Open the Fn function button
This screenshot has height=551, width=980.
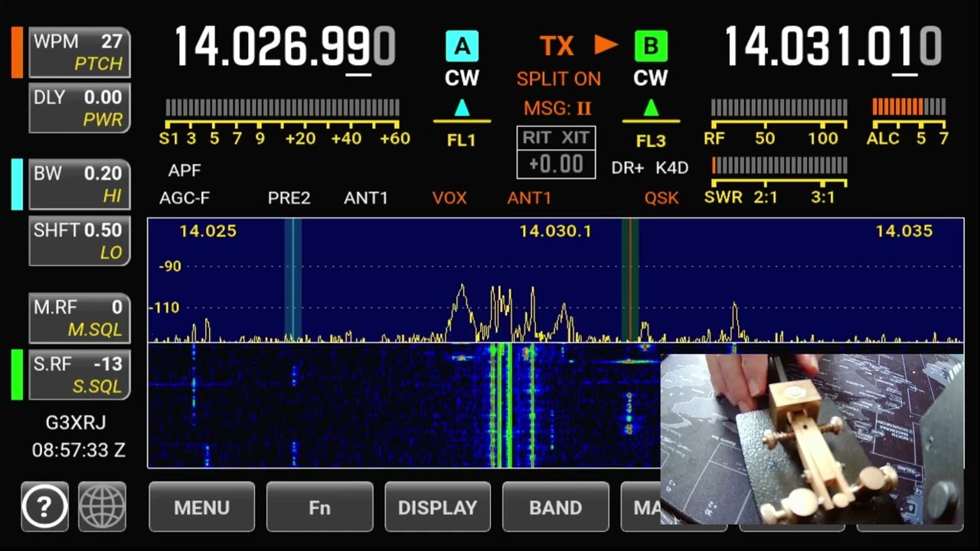click(x=319, y=507)
